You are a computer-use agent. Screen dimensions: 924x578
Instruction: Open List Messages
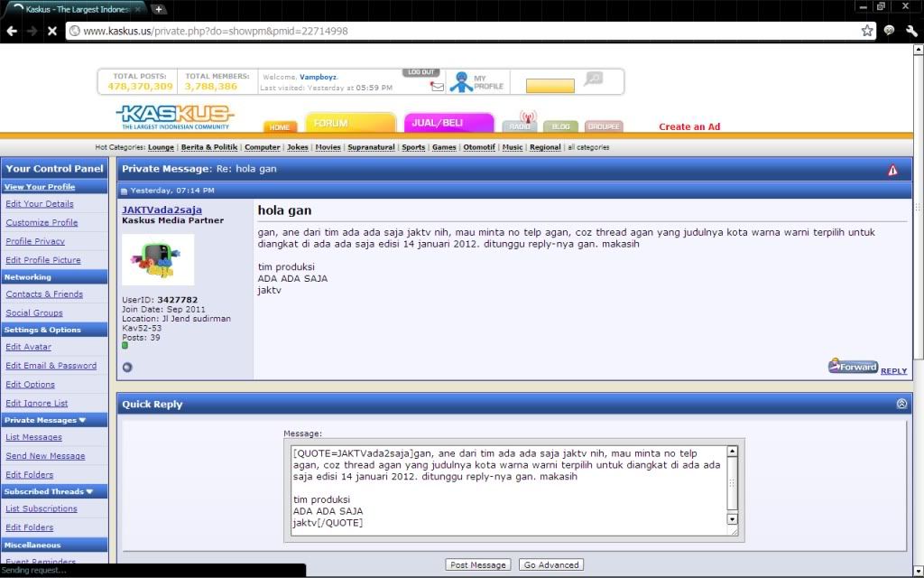pyautogui.click(x=33, y=438)
